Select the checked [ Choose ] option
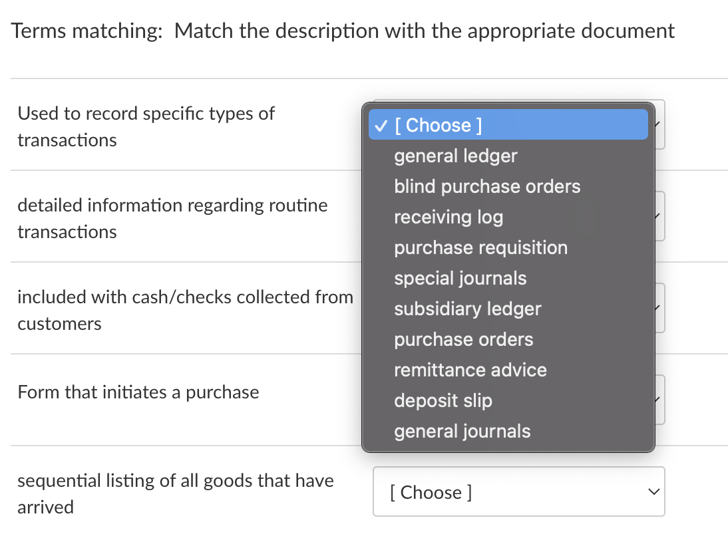Viewport: 728px width, 560px height. pyautogui.click(x=508, y=125)
